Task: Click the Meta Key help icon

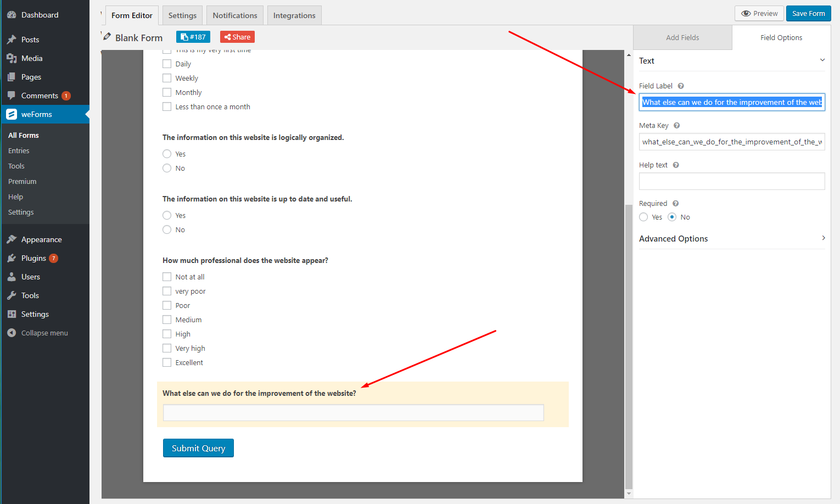Action: [x=677, y=125]
